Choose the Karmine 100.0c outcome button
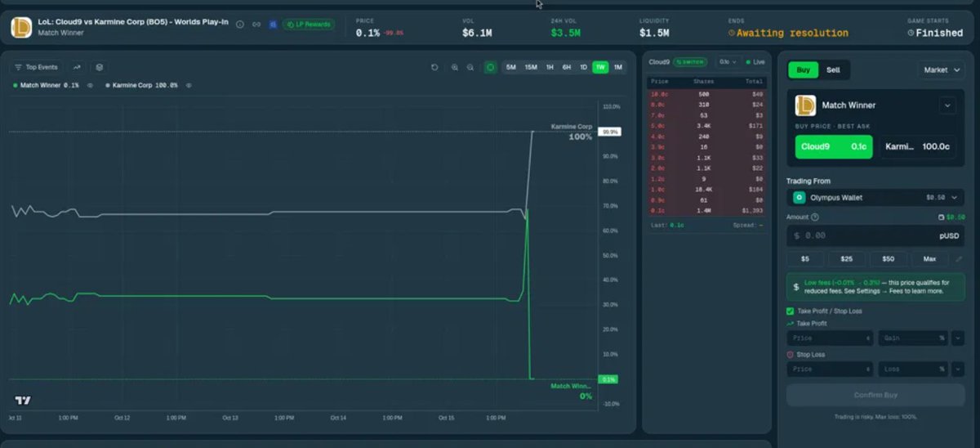980x448 pixels. click(x=917, y=146)
